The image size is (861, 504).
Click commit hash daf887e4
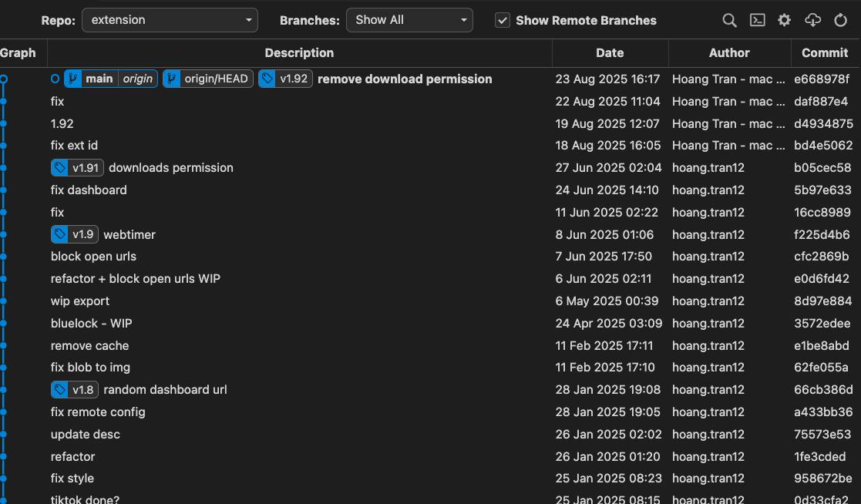click(x=821, y=102)
